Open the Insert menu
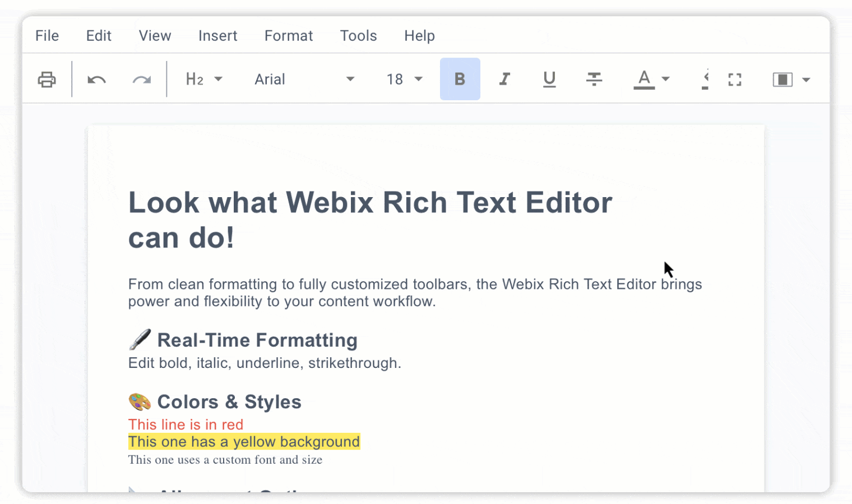Screen dimensions: 852x504 (x=217, y=35)
